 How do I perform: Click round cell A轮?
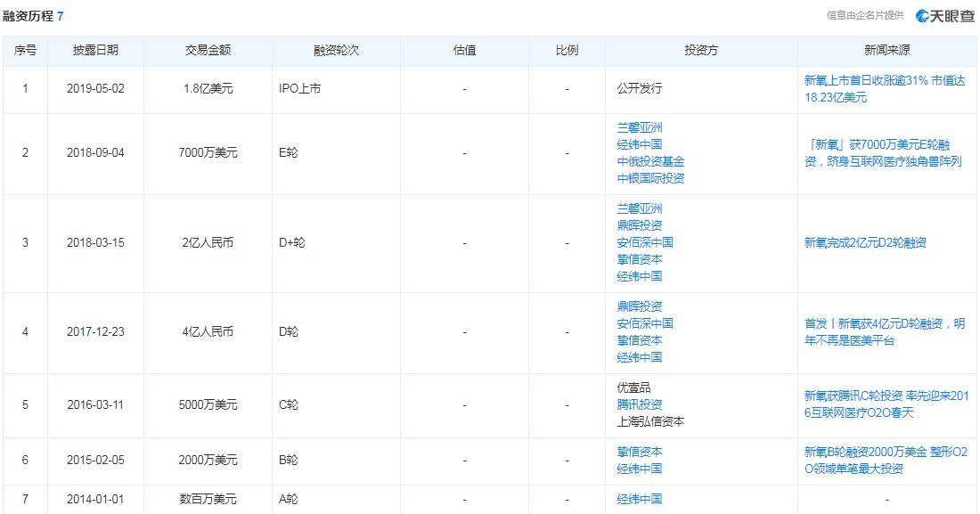pos(288,499)
